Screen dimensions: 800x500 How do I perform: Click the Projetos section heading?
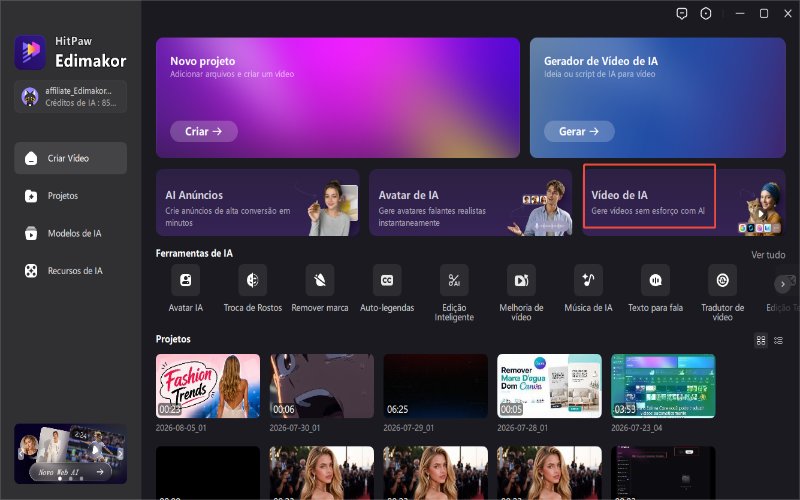point(173,339)
